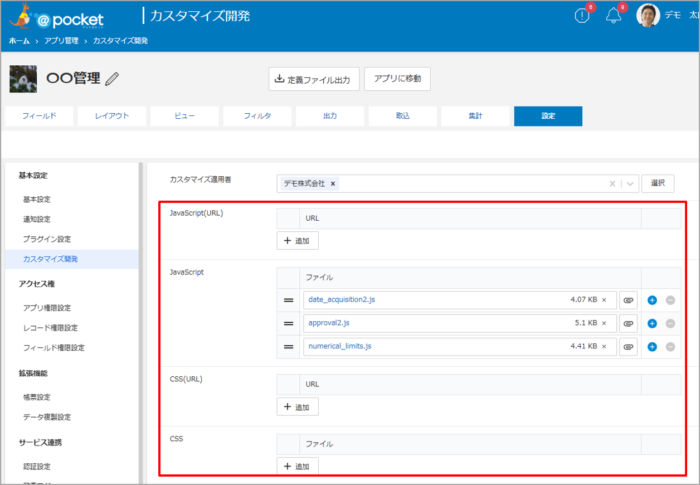Expand the カスタマイズ適用者 dropdown arrow
Image resolution: width=700 pixels, height=485 pixels.
click(x=630, y=184)
